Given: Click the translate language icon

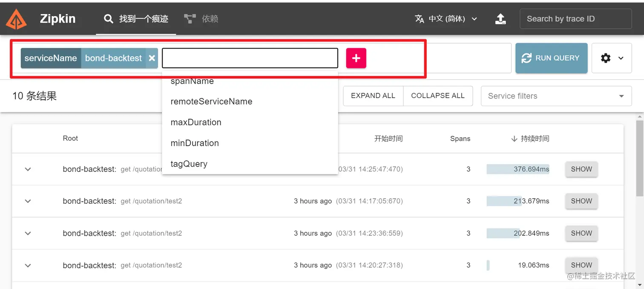Looking at the screenshot, I should coord(420,19).
